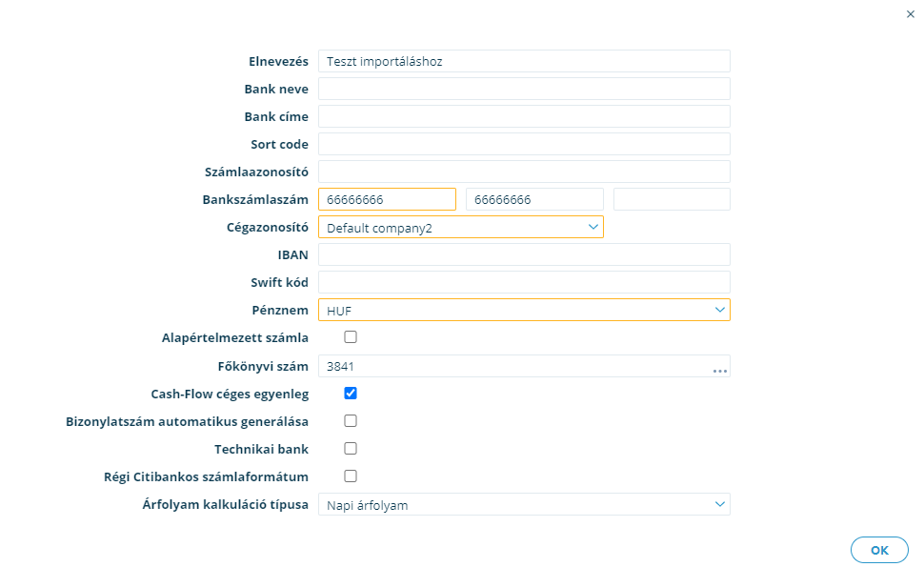Click the Sort code input field
Screen dimensions: 924x567
pyautogui.click(x=524, y=145)
